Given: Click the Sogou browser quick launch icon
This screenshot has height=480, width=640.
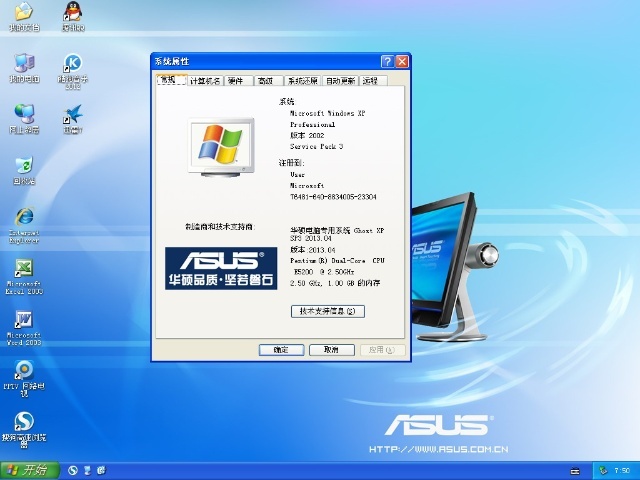Looking at the screenshot, I should coord(73,470).
